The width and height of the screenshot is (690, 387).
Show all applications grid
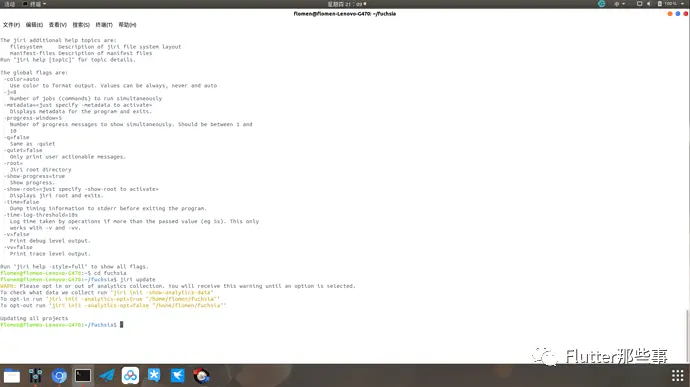click(677, 376)
